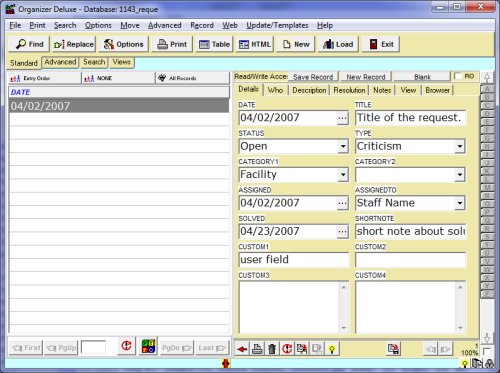
Task: Click the Options toolbar button
Action: [x=123, y=44]
